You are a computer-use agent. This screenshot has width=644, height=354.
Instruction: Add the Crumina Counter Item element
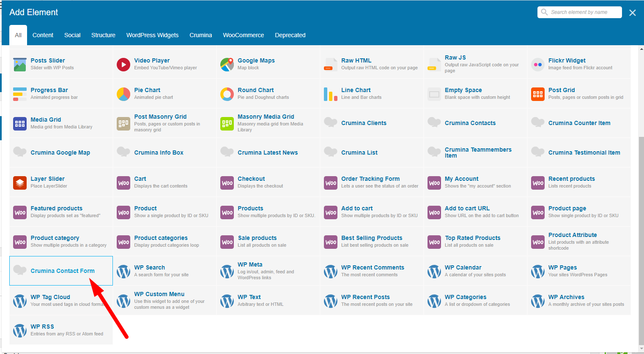coord(579,123)
